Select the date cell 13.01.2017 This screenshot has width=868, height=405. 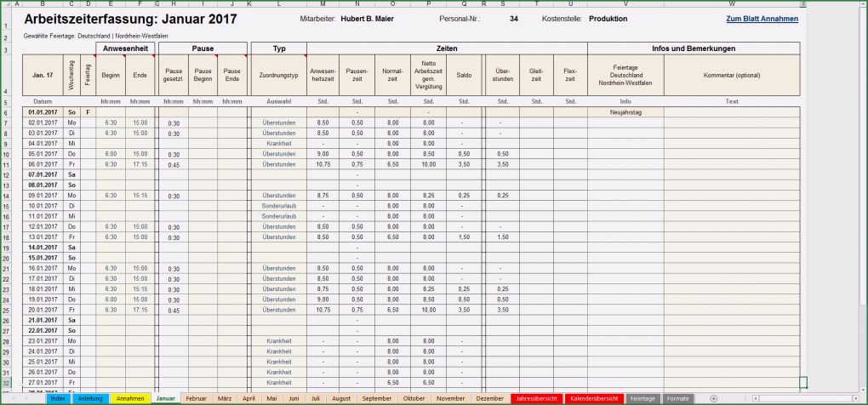43,237
